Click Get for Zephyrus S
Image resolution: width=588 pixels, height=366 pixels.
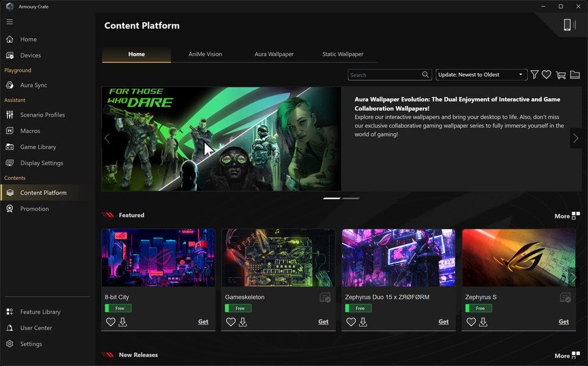[x=564, y=321]
